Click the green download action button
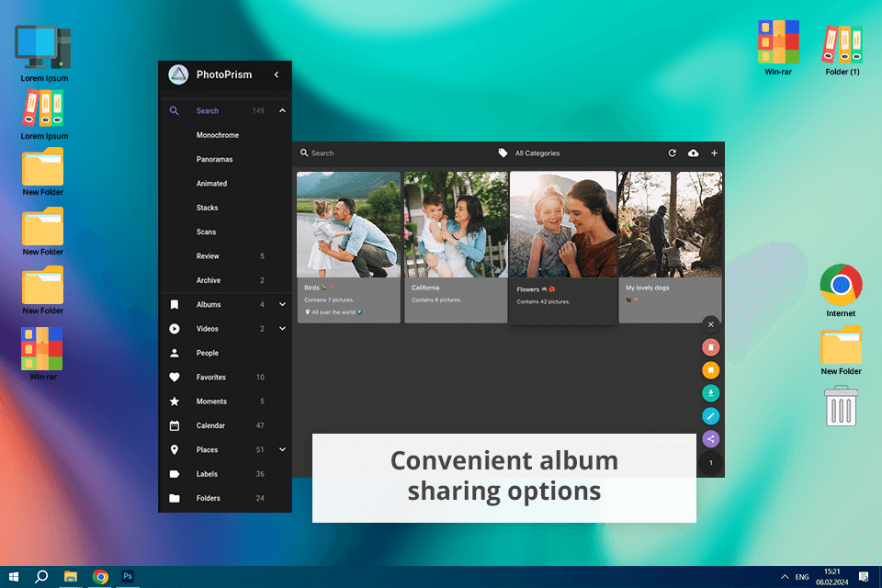Viewport: 882px width, 588px height. click(711, 393)
